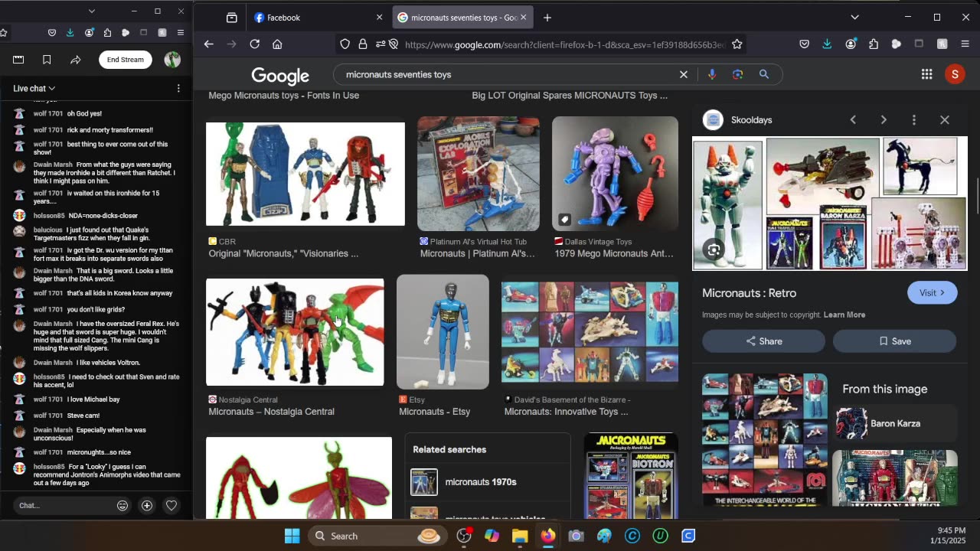Select the micronauts seventies toys tab

(463, 18)
